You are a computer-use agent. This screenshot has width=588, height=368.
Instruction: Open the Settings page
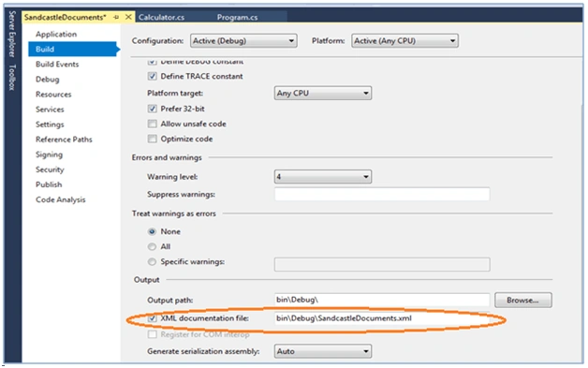pyautogui.click(x=50, y=125)
